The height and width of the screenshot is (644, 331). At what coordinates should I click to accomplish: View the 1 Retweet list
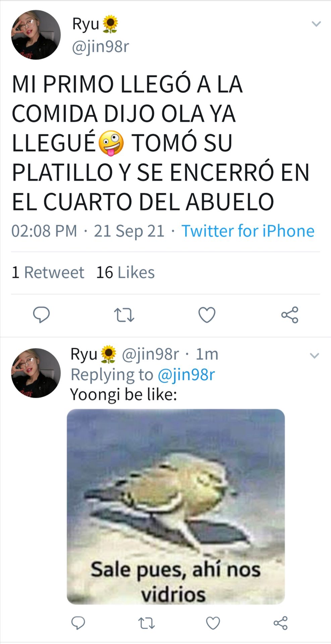click(x=48, y=272)
